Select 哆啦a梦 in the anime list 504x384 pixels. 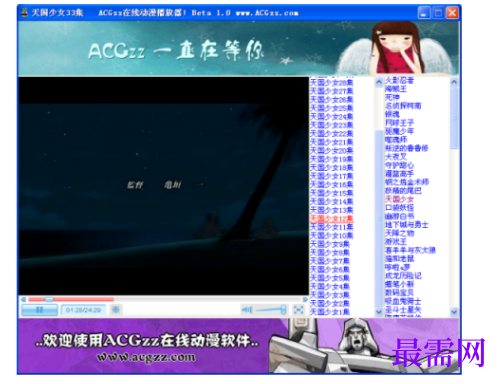click(x=398, y=267)
